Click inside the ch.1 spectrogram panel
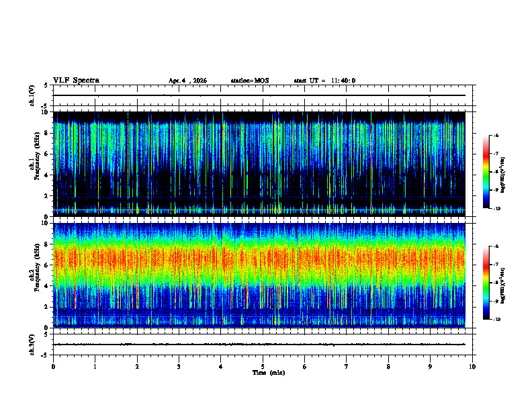 (x=259, y=164)
